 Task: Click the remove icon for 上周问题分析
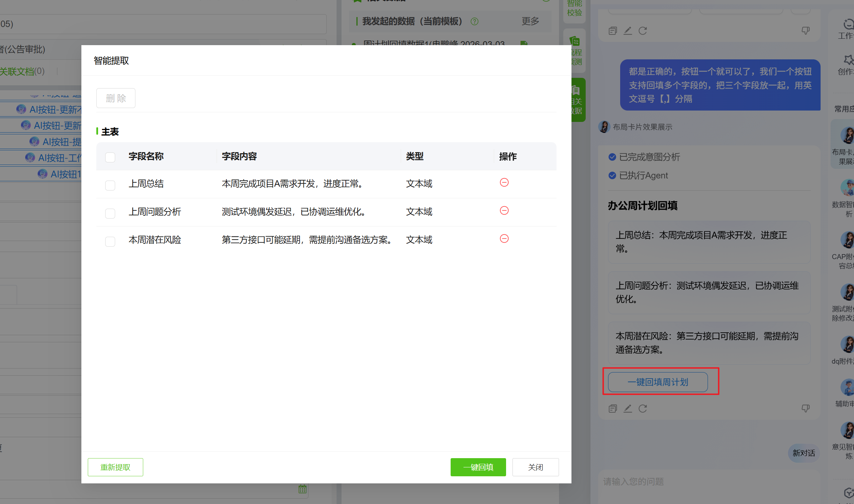click(x=504, y=211)
